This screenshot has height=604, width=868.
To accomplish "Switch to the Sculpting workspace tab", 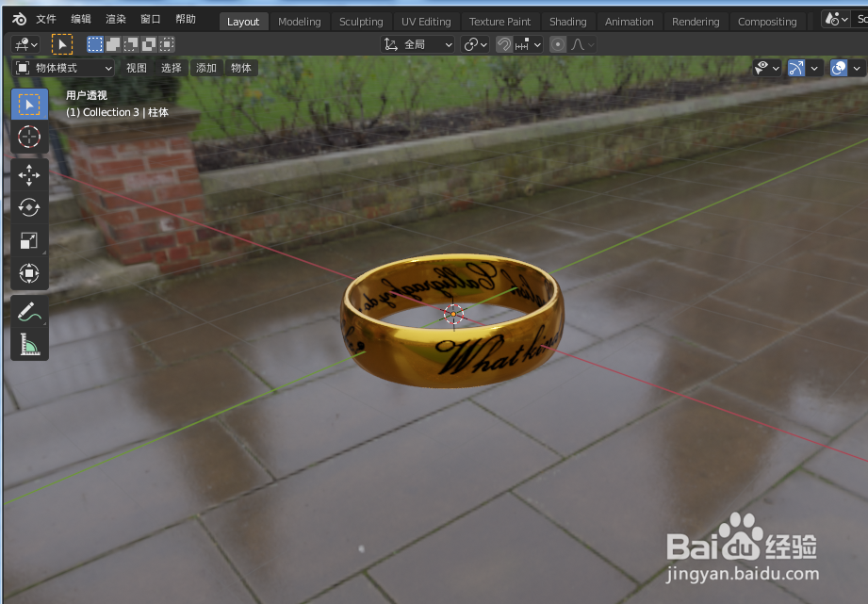I will (361, 22).
